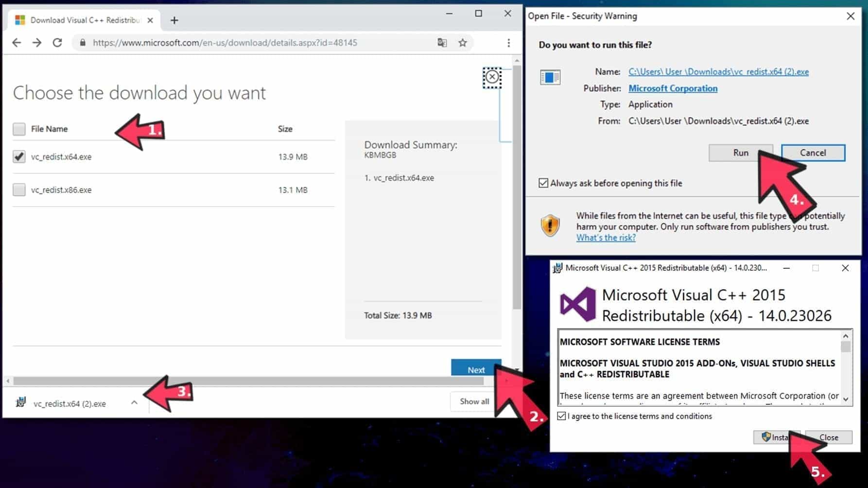Click the setup file icon in the download bar
This screenshot has height=488, width=868.
tap(20, 402)
